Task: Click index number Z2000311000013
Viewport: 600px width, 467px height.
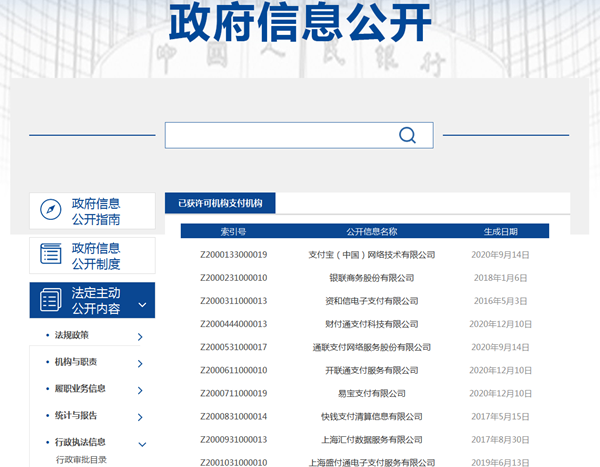Action: coord(233,301)
